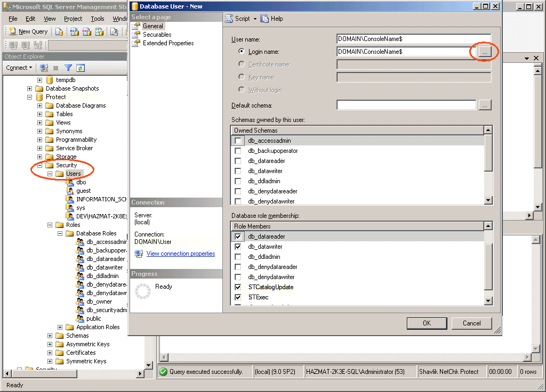Uncheck the STCatalogUpdate role checkbox

click(x=238, y=287)
